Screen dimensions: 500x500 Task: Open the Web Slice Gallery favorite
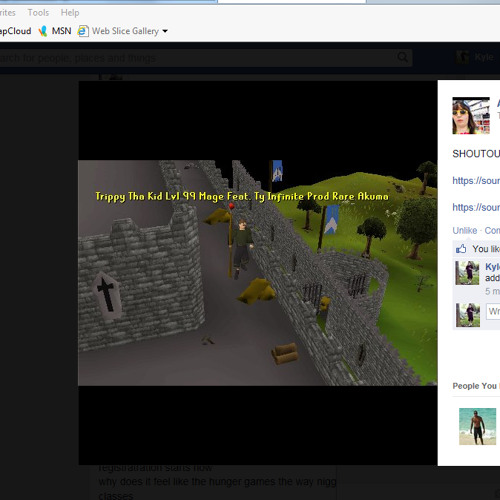click(x=125, y=31)
